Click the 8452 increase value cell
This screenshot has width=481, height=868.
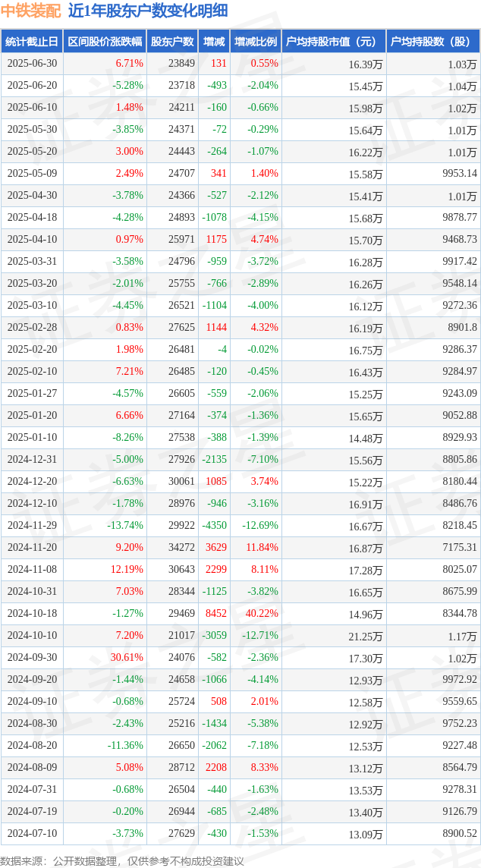(214, 613)
